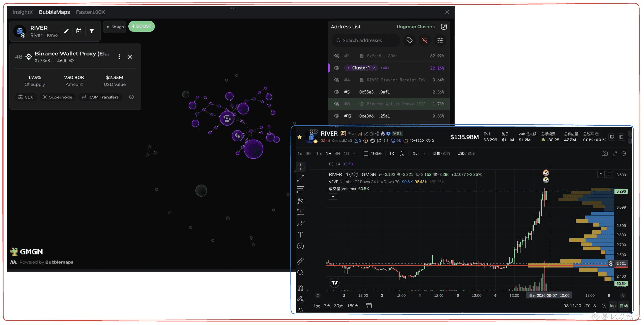Click the CEX tag chip
The width and height of the screenshot is (644, 325).
tap(26, 97)
